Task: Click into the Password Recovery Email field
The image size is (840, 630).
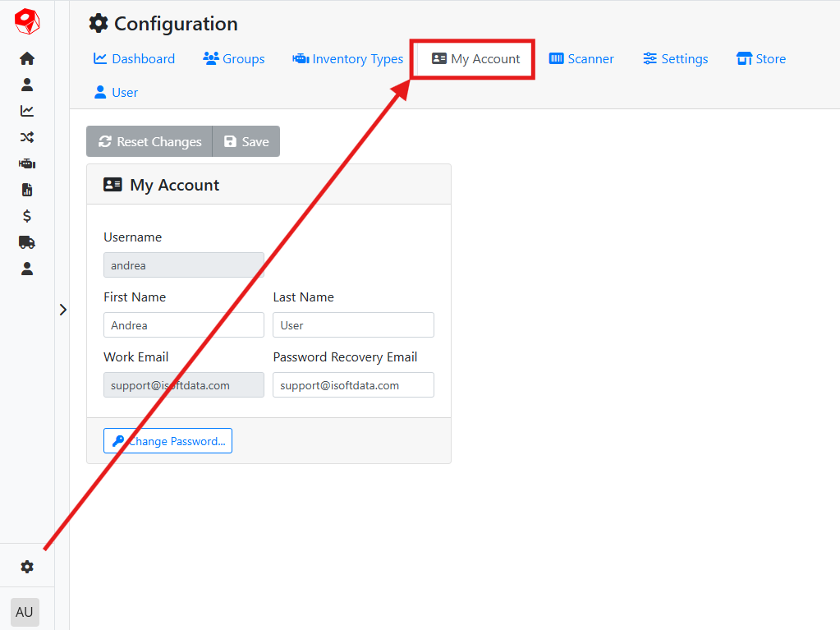Action: (x=353, y=385)
